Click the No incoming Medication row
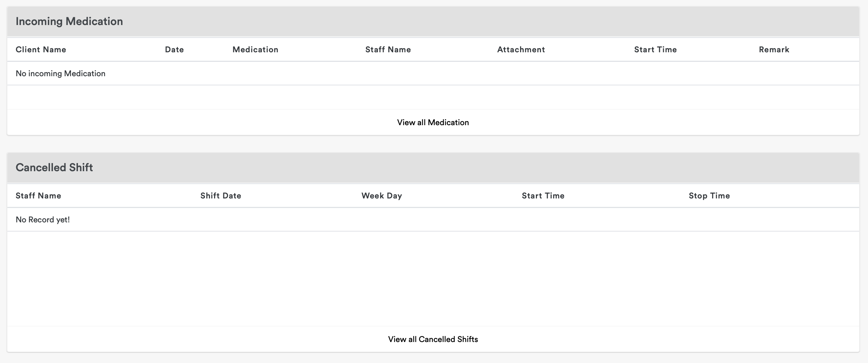Screen dimensions: 868x363 click(60, 74)
